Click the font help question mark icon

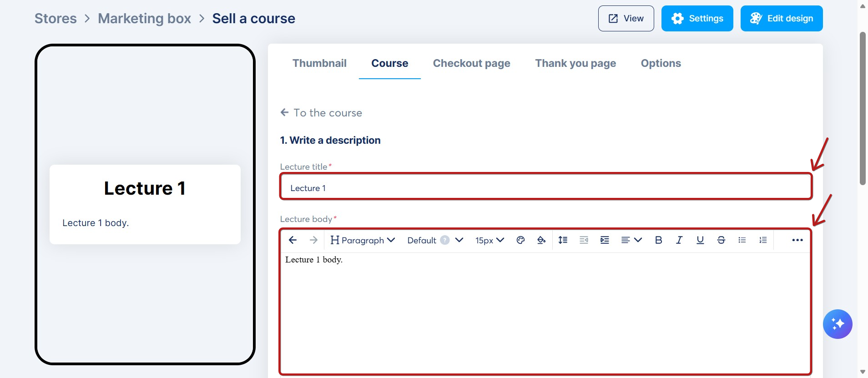(x=445, y=240)
